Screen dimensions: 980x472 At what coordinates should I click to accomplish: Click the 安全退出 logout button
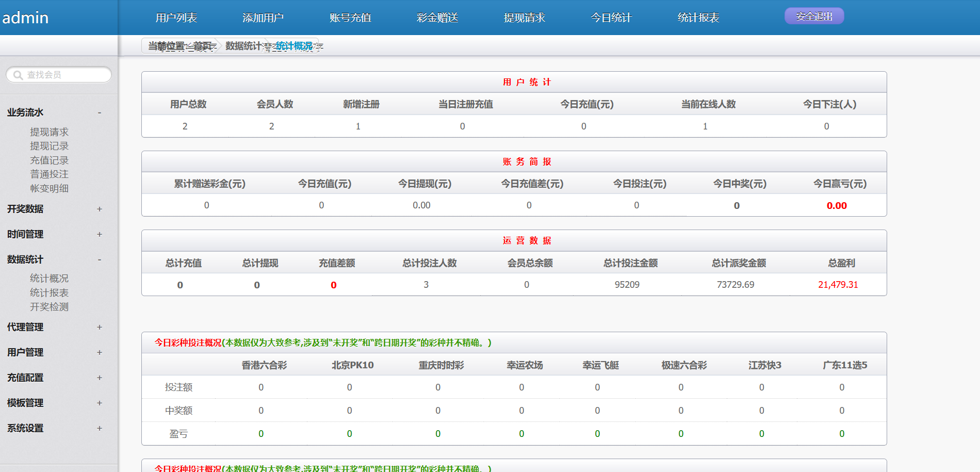[814, 16]
